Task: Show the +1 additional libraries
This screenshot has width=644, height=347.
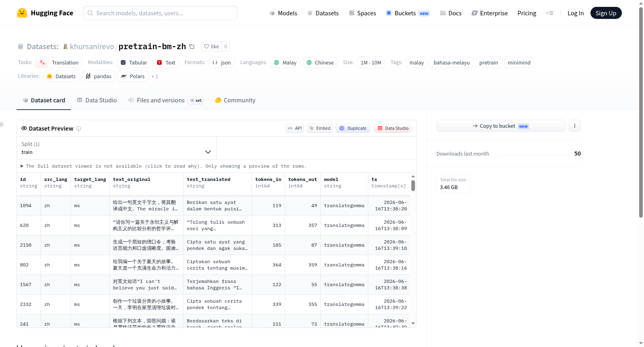Action: coord(155,76)
